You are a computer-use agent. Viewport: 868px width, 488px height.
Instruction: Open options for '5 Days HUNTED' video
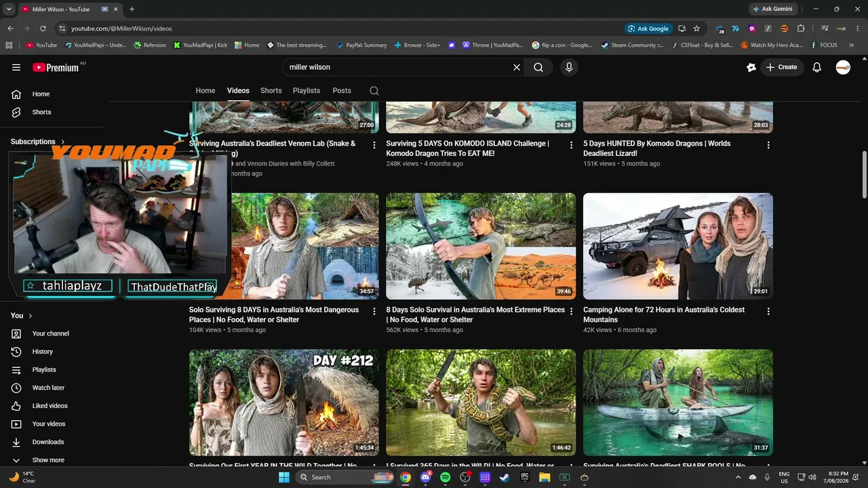pos(768,145)
